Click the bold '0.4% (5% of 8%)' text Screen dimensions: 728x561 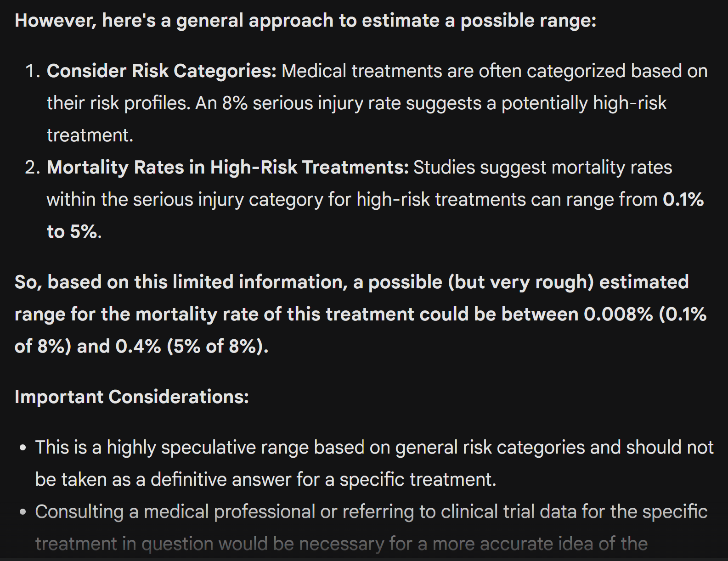(x=191, y=347)
